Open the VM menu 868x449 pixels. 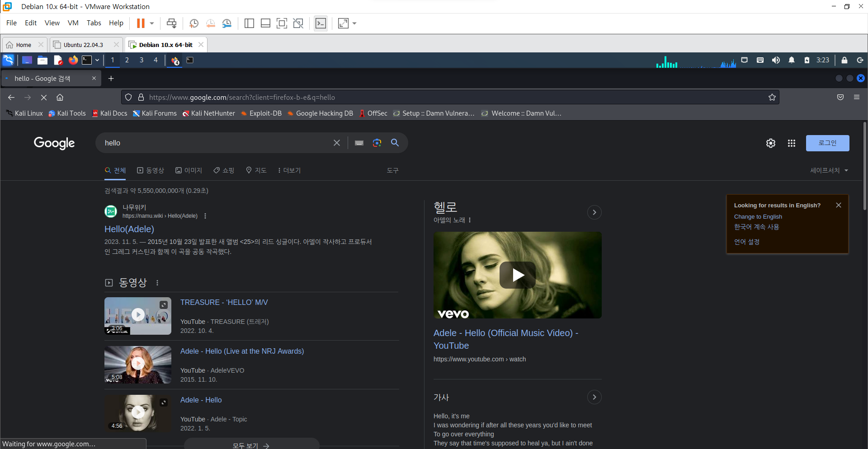tap(73, 23)
